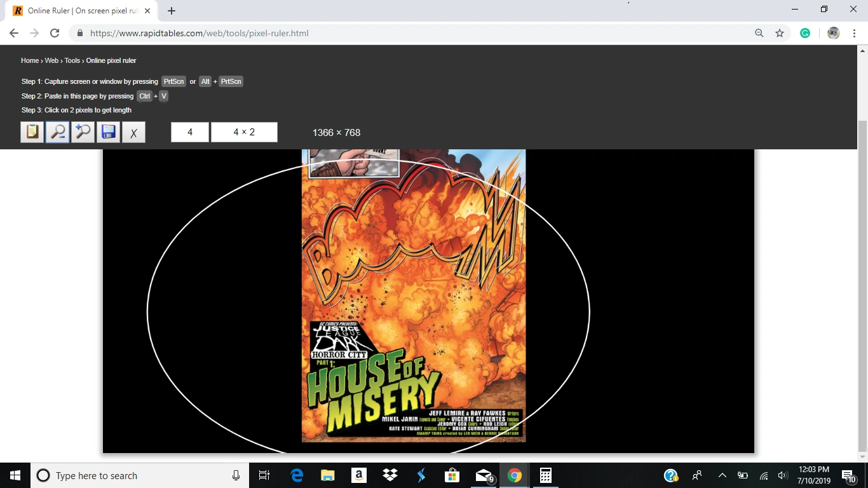Clear the image with the X button
This screenshot has width=868, height=488.
(x=133, y=132)
